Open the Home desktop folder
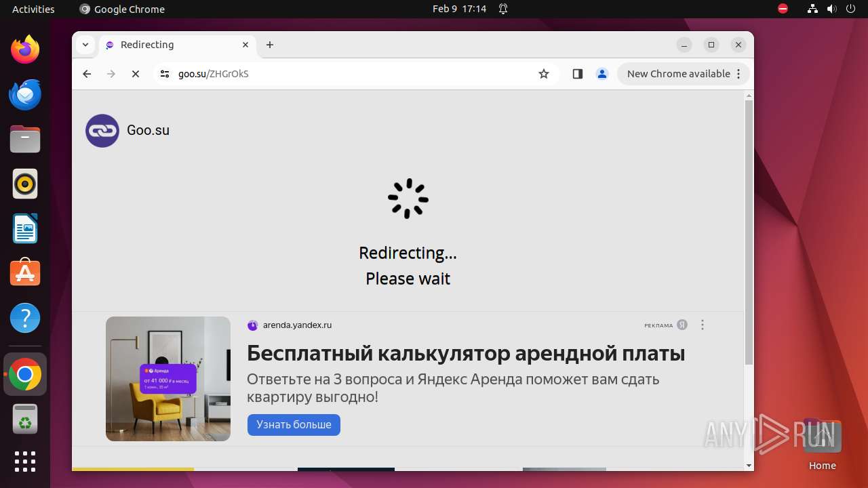The height and width of the screenshot is (488, 868). [x=822, y=445]
